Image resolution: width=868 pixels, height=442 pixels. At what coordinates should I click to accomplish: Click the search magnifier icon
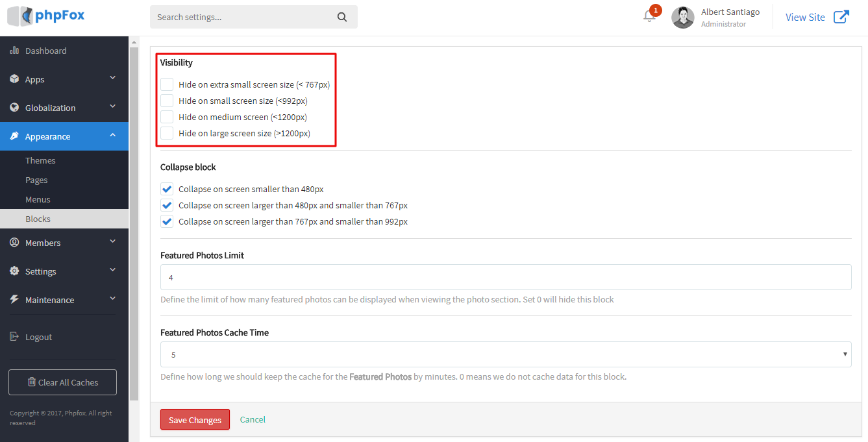pos(342,18)
